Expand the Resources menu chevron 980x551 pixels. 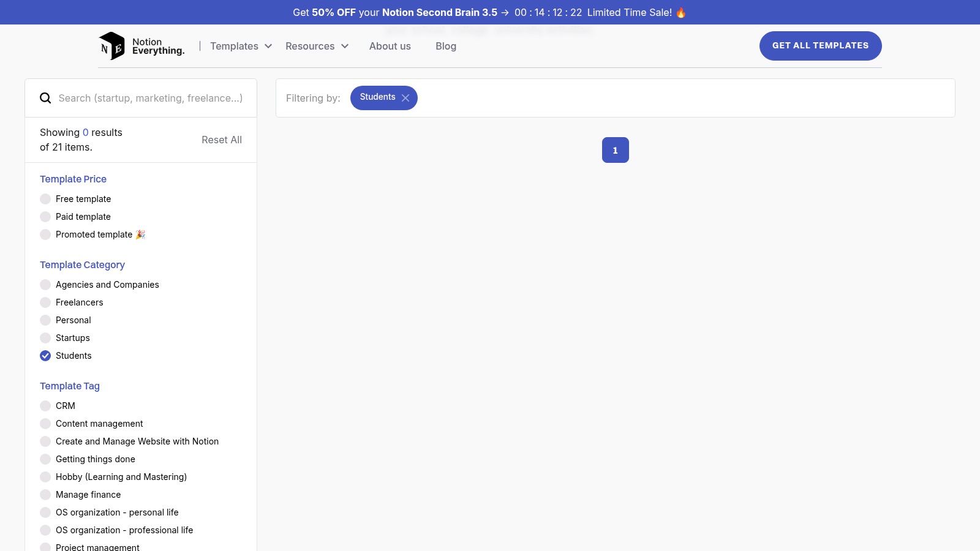tap(345, 46)
